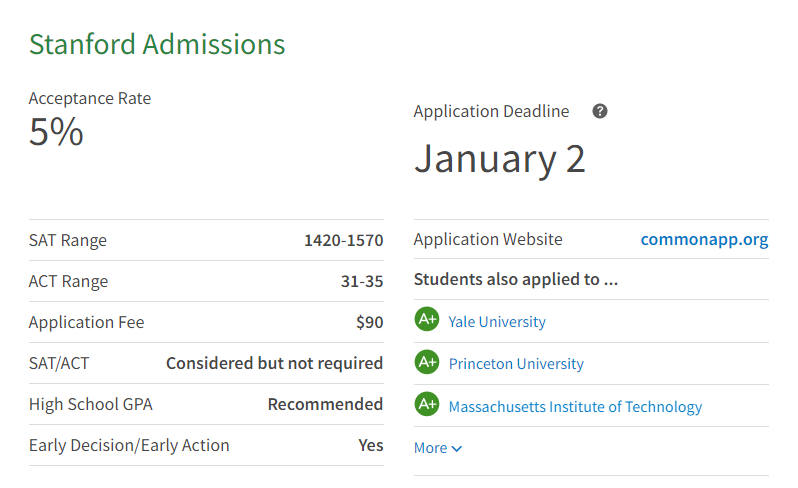Click the Application Deadline label text
Screen dimensions: 798x488
491,111
